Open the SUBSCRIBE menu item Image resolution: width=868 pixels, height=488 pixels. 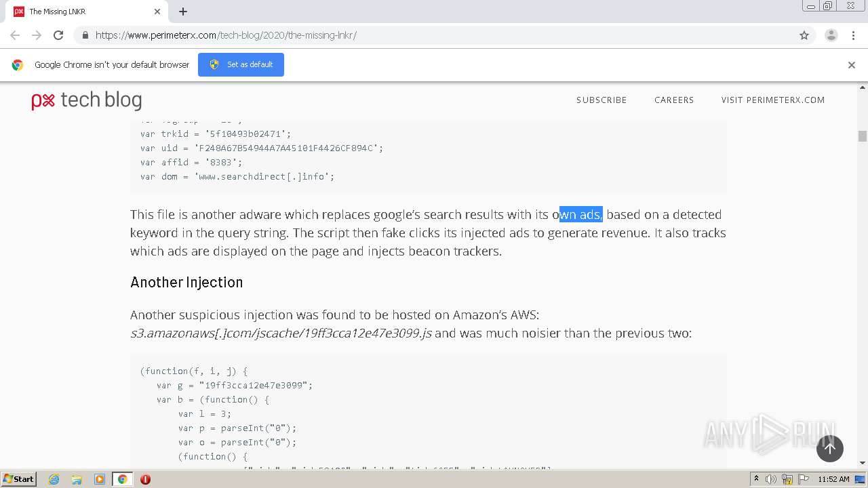(601, 100)
